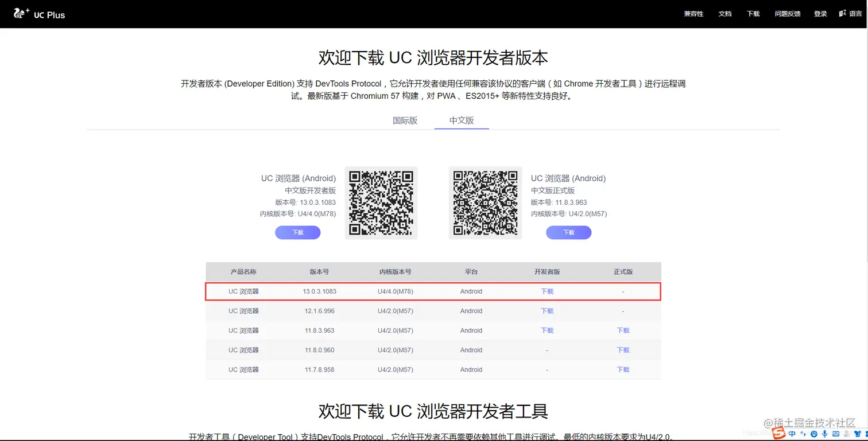868x441 pixels.
Task: Open 问题反馈 in the top navigation
Action: point(787,14)
